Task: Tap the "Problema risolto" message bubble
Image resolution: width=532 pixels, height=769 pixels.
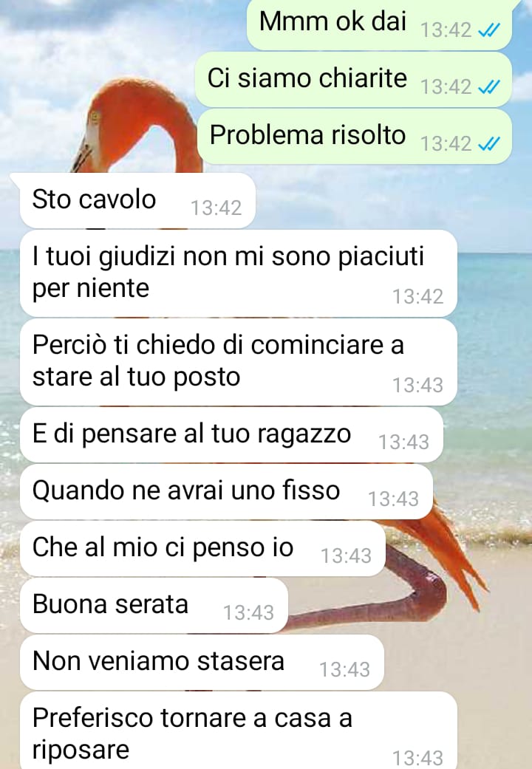Action: point(355,137)
